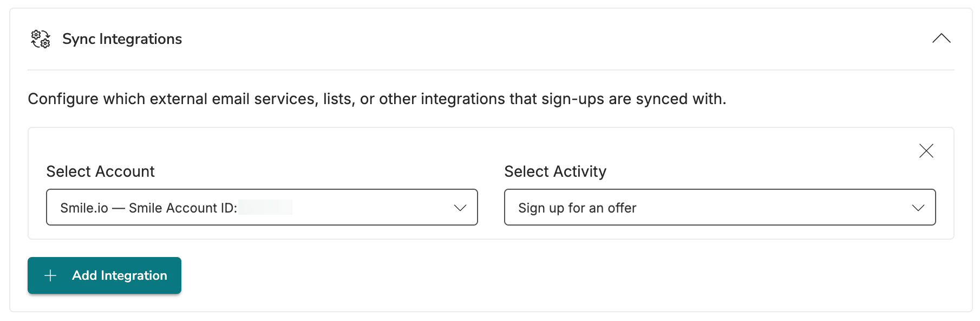Click the Sync Integrations heading text
The width and height of the screenshot is (980, 321).
(x=122, y=39)
